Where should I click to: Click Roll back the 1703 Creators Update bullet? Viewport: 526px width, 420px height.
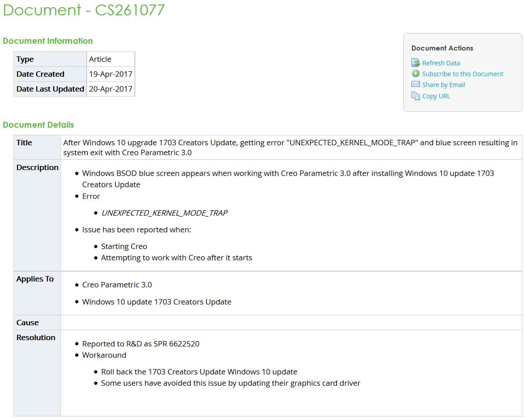(199, 372)
